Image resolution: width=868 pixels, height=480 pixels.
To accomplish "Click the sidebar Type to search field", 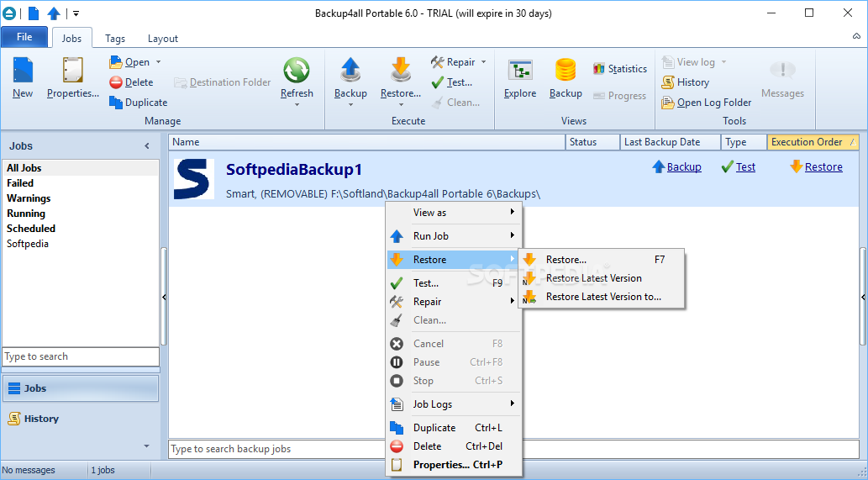I will [x=81, y=356].
